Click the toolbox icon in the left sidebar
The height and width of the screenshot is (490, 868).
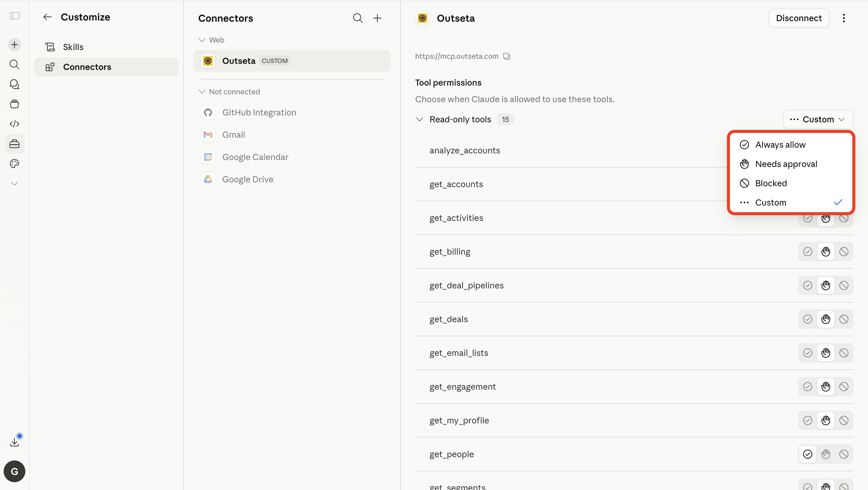tap(14, 144)
